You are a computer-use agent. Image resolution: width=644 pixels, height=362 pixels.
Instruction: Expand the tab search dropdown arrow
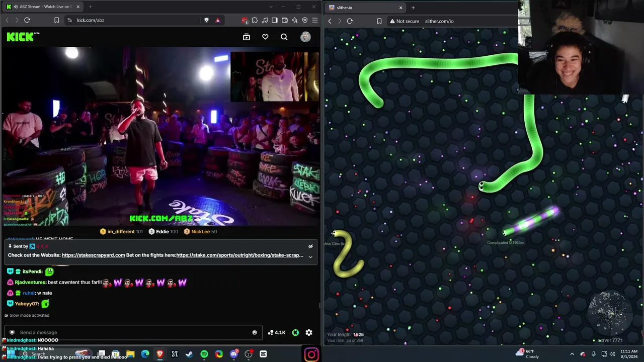271,7
